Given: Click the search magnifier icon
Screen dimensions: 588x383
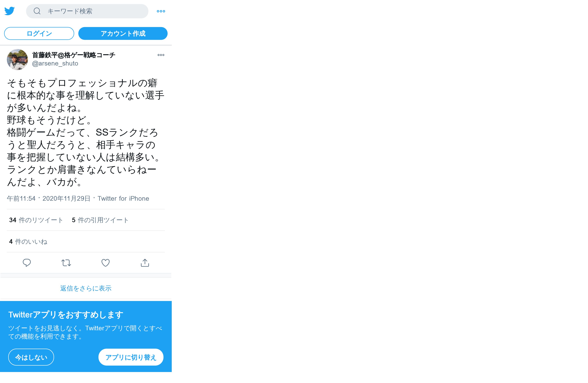Looking at the screenshot, I should pos(37,11).
